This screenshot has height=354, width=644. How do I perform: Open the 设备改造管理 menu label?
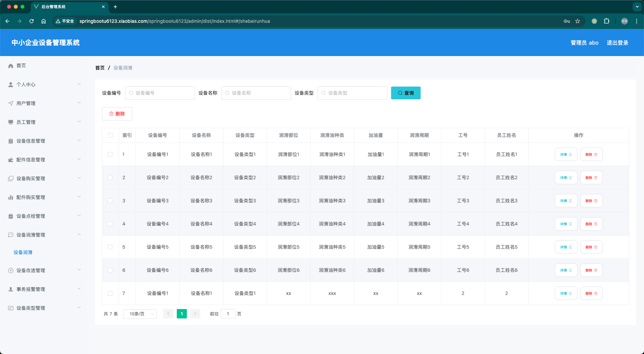pos(31,270)
